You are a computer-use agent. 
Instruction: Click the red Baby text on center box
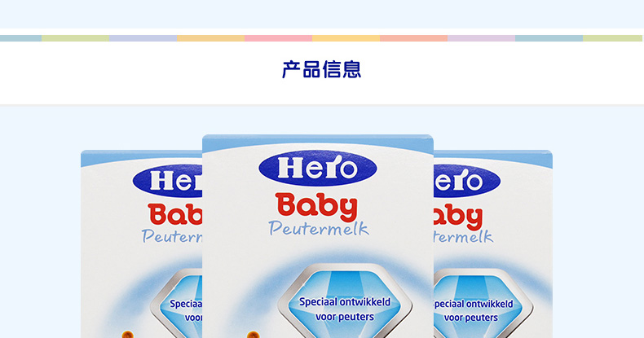point(316,207)
